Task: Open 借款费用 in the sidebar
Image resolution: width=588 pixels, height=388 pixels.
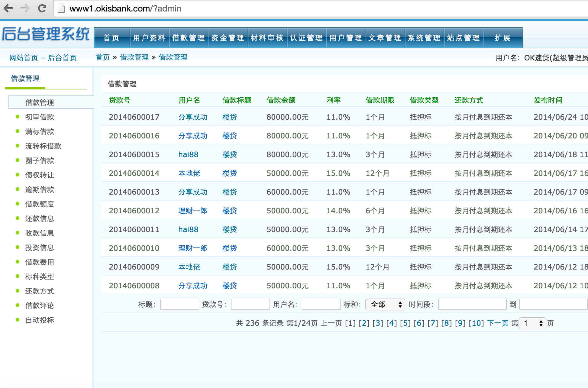Action: point(40,262)
